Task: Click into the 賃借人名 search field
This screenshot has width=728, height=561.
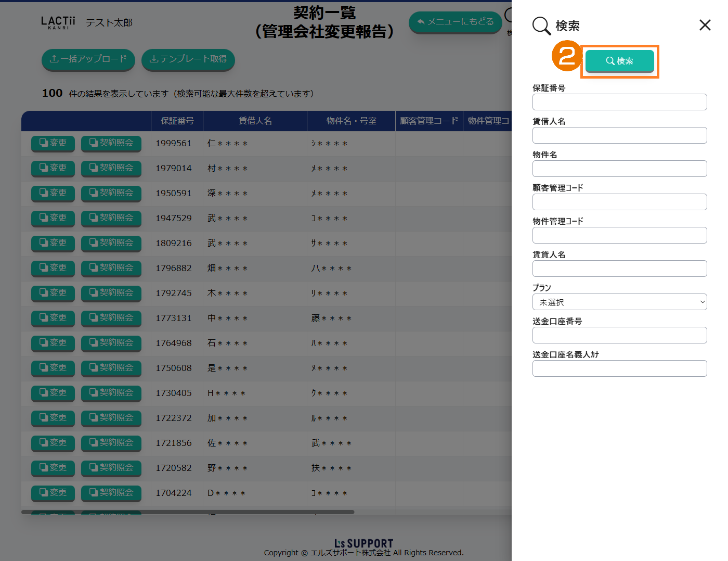Action: pyautogui.click(x=619, y=135)
